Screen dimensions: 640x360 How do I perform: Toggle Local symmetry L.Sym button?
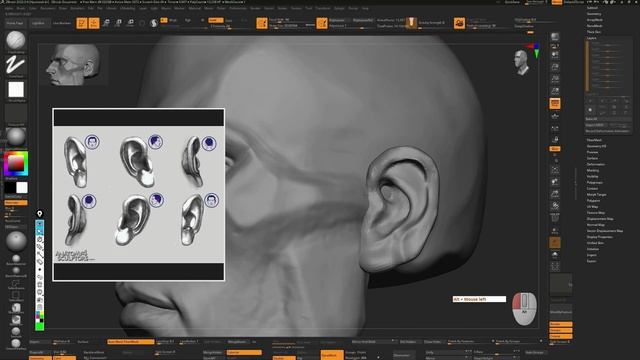555,129
